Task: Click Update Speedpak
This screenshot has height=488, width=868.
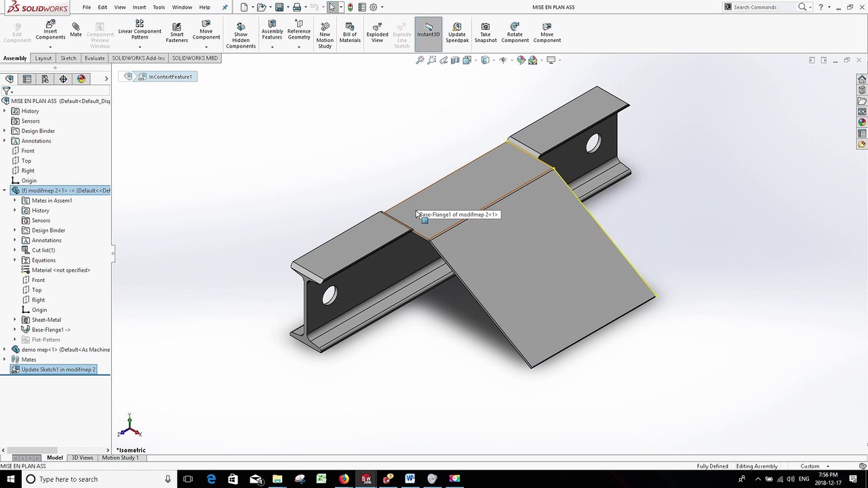Action: [457, 33]
